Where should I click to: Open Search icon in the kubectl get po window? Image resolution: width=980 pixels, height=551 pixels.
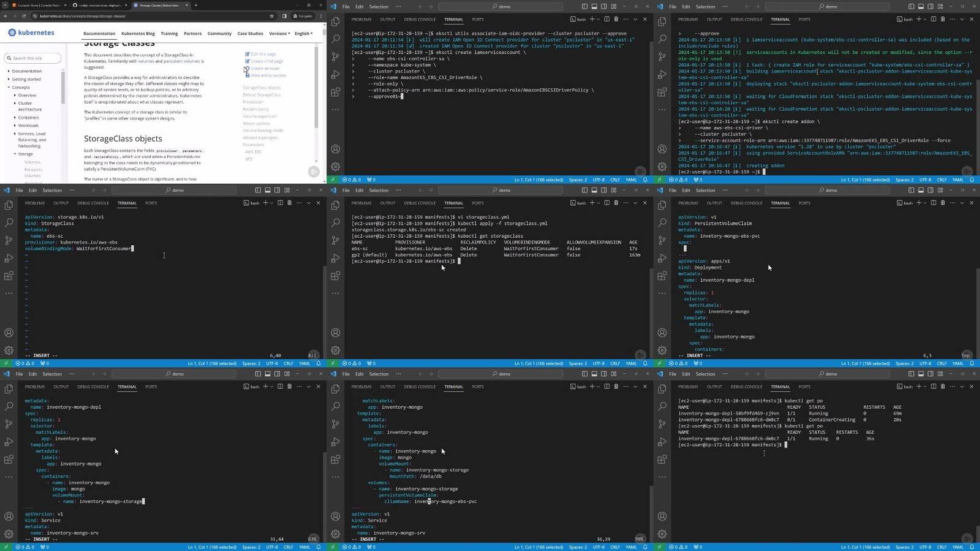(662, 406)
